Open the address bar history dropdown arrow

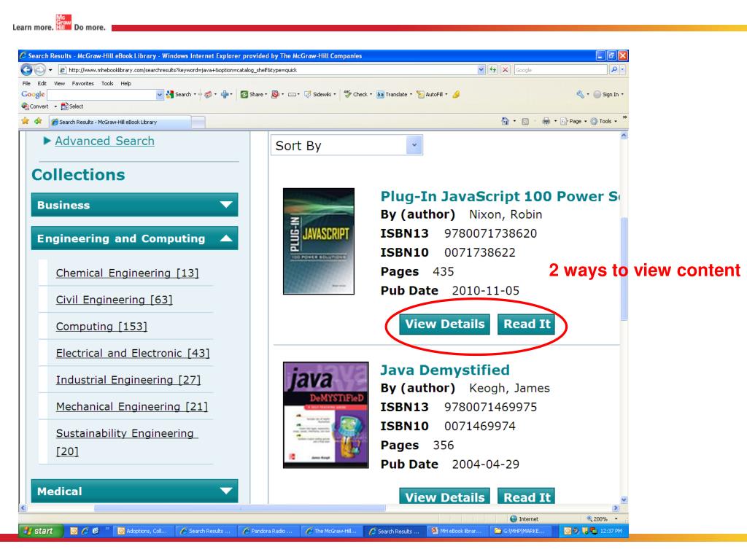click(481, 70)
